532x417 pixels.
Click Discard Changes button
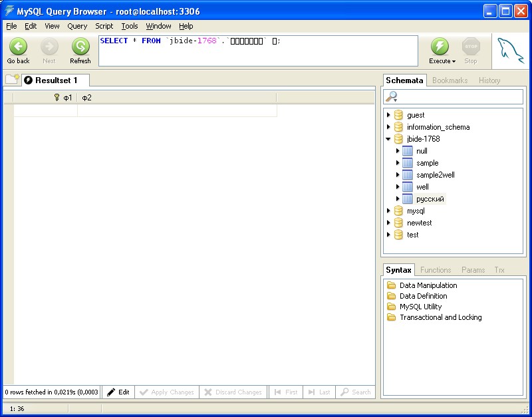point(233,392)
